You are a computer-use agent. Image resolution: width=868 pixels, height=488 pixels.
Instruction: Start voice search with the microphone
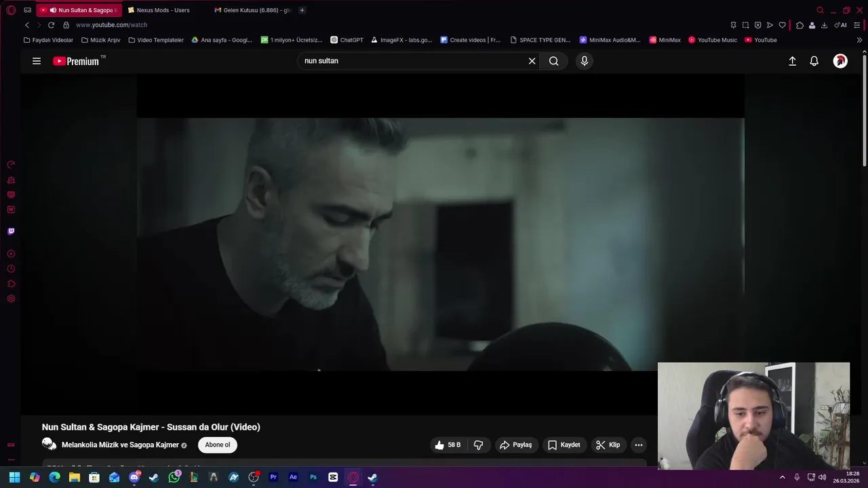click(585, 61)
